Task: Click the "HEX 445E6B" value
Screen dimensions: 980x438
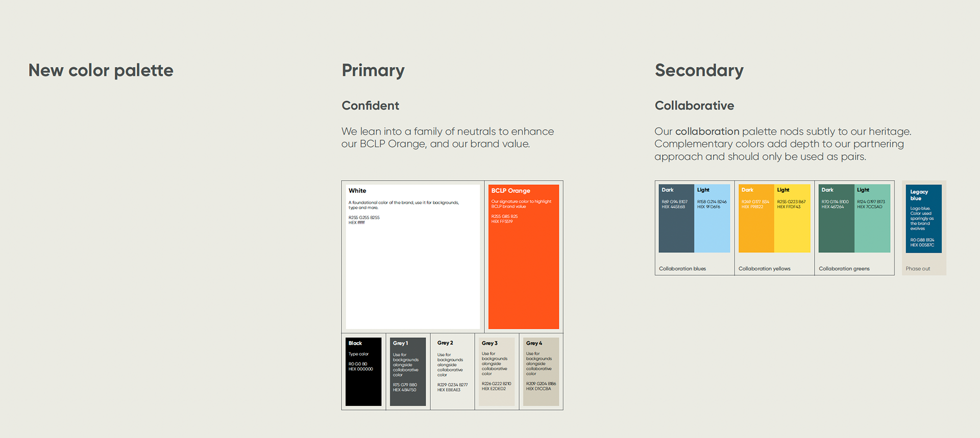Action: coord(673,207)
